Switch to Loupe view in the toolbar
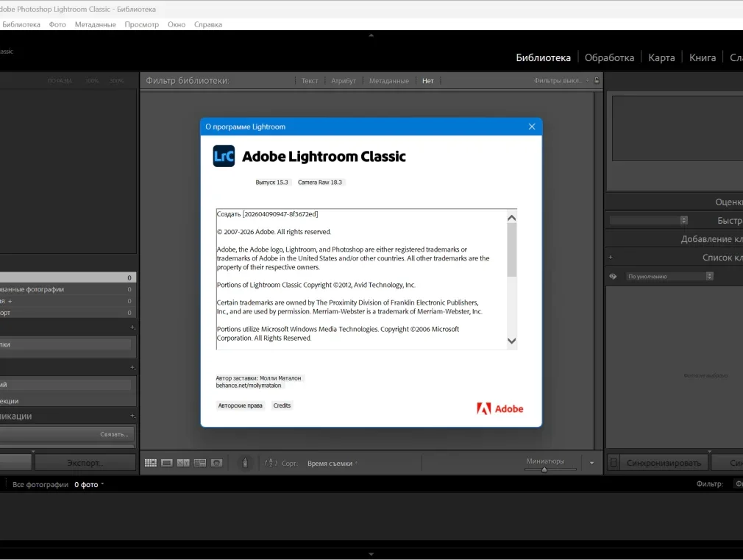 click(x=167, y=463)
